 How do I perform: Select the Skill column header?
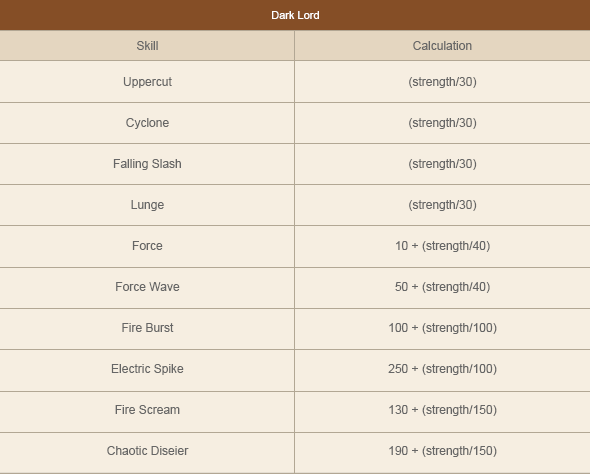tap(147, 46)
